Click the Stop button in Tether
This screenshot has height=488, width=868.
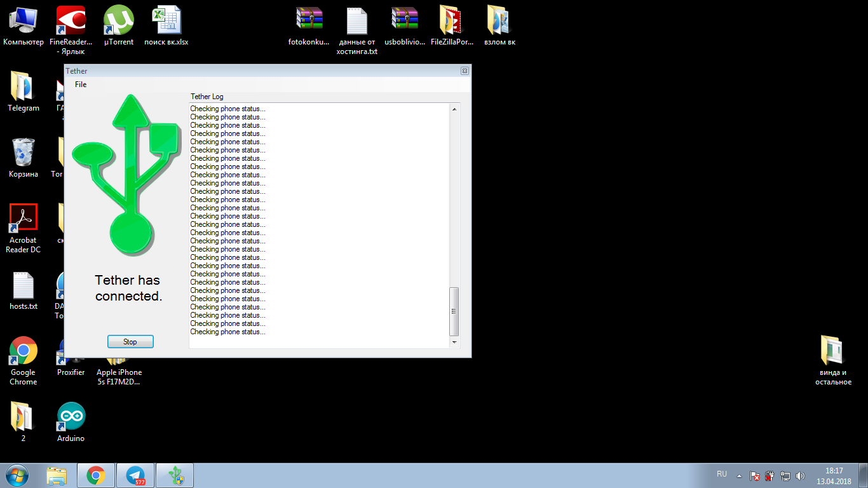[x=130, y=342]
